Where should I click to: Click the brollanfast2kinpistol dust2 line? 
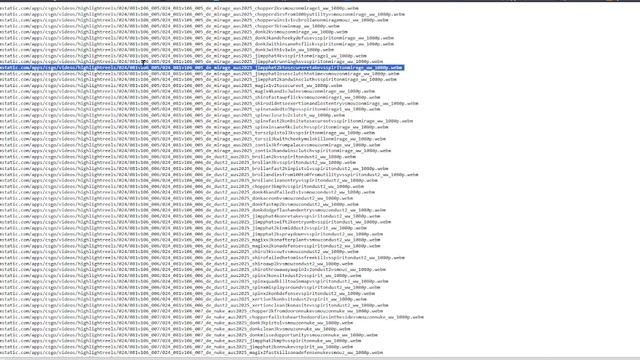pos(194,169)
